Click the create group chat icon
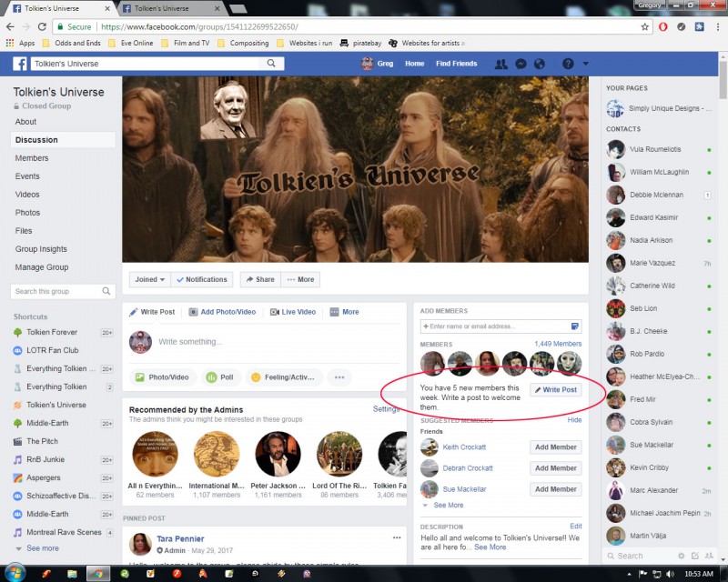 tap(709, 556)
